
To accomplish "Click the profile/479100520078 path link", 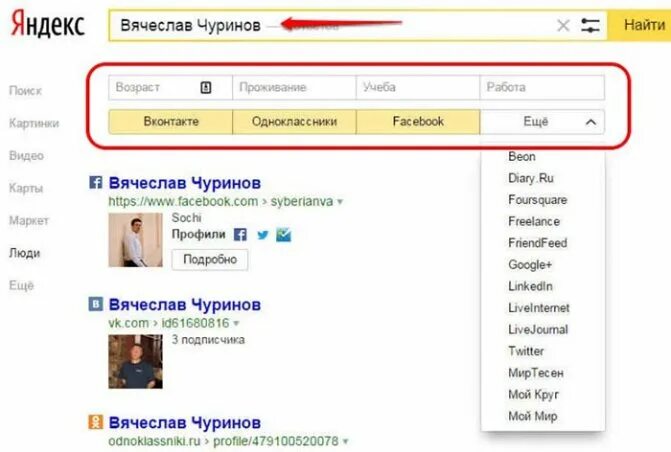I will click(276, 441).
